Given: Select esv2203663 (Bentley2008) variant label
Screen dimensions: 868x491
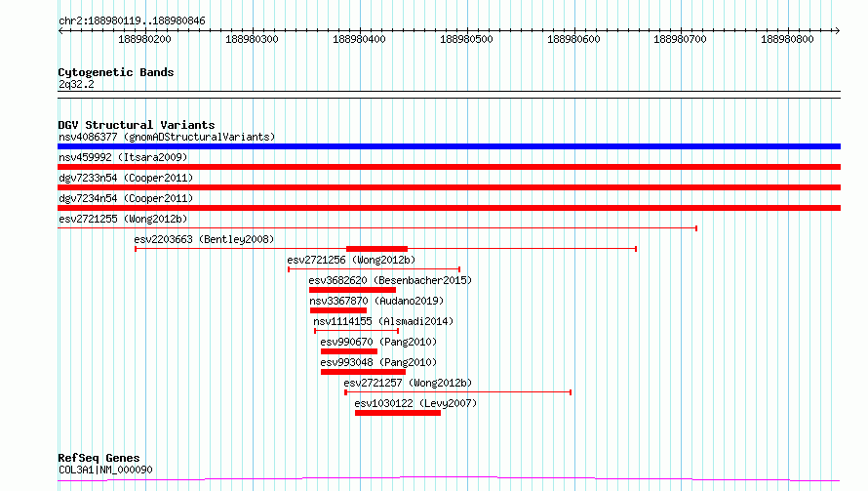Looking at the screenshot, I should tap(204, 239).
